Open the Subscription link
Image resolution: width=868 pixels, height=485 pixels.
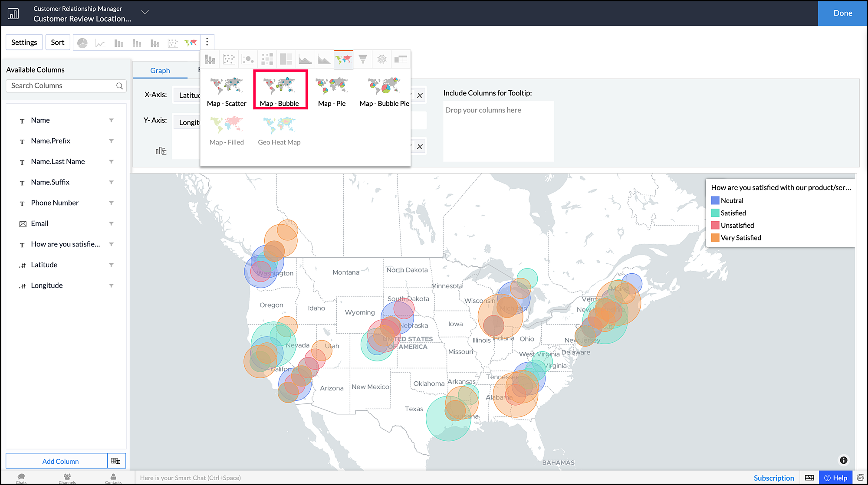click(773, 478)
